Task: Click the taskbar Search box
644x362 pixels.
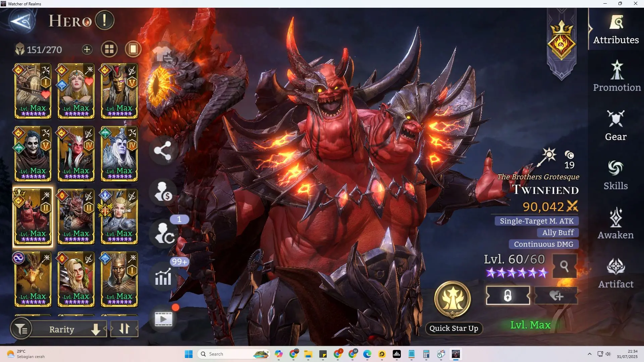Action: (234, 354)
